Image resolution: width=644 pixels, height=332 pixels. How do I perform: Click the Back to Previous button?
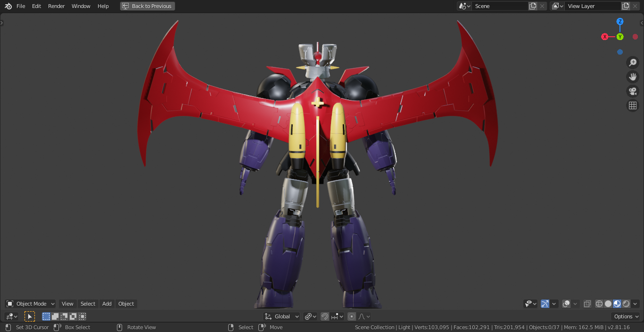coord(147,6)
